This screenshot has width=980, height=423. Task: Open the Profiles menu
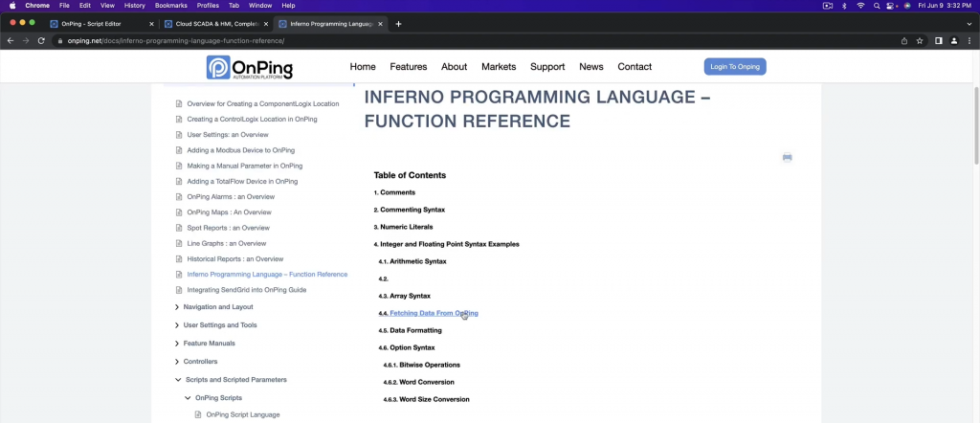click(208, 6)
